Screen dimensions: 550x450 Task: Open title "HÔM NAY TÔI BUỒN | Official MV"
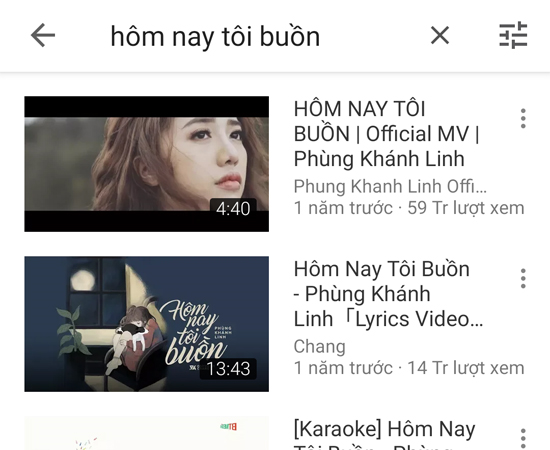pyautogui.click(x=387, y=134)
